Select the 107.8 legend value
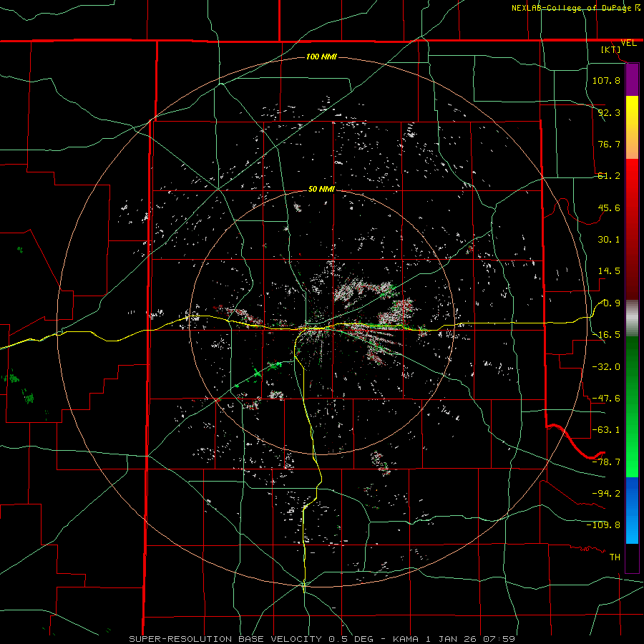Image resolution: width=644 pixels, height=644 pixels. (x=606, y=80)
